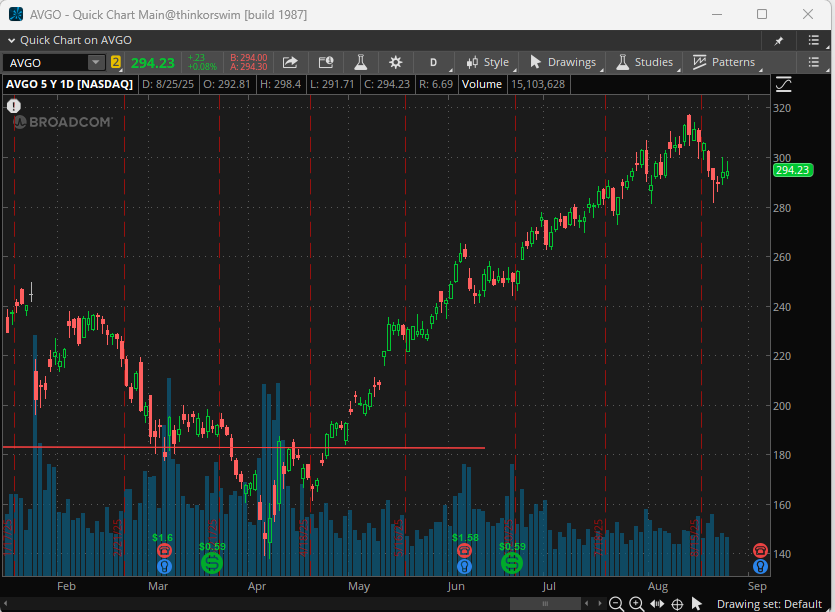This screenshot has width=835, height=612.
Task: Click the horizontal expand/compress arrows icon
Action: [x=657, y=604]
